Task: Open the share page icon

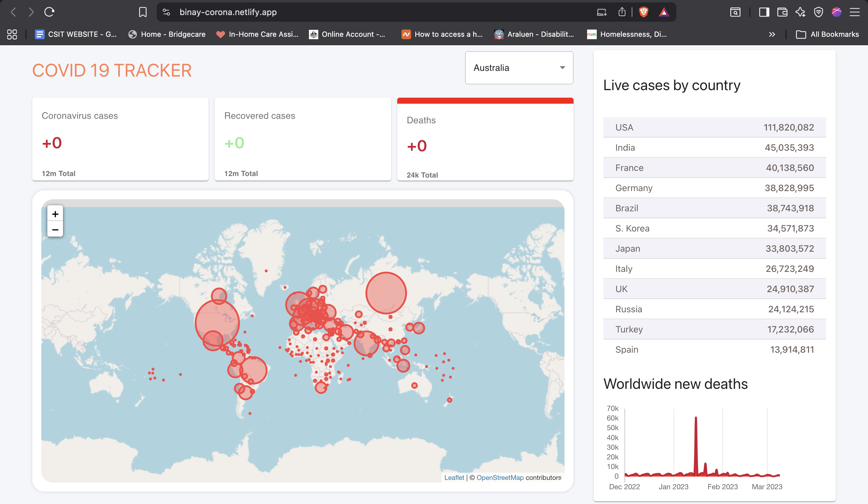Action: click(622, 12)
